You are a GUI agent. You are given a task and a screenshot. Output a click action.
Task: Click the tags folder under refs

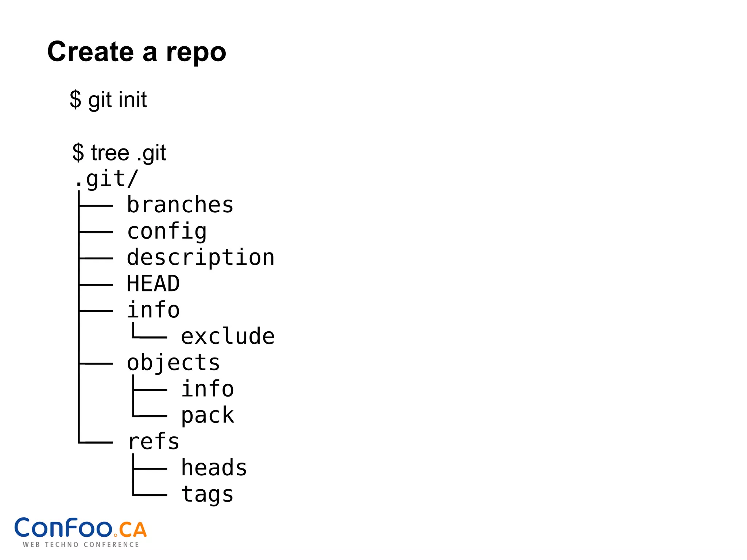click(207, 494)
